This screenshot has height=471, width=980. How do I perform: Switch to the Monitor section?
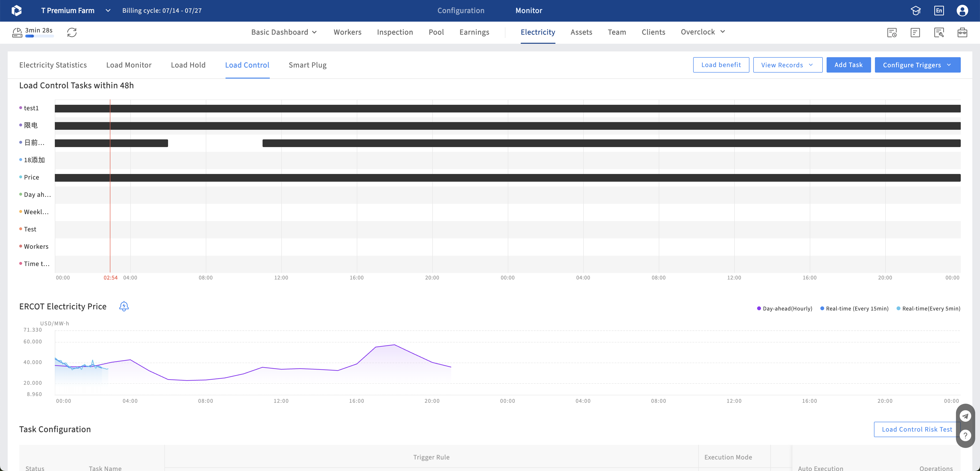tap(529, 11)
